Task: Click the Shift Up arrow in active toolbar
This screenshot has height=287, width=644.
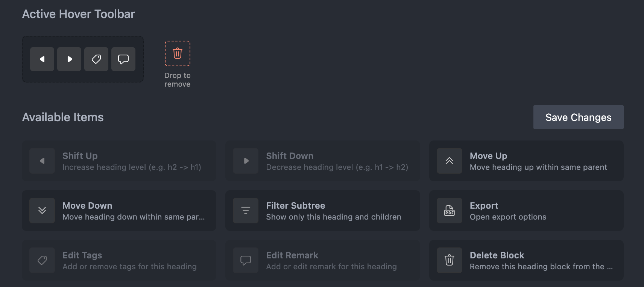Action: click(42, 59)
